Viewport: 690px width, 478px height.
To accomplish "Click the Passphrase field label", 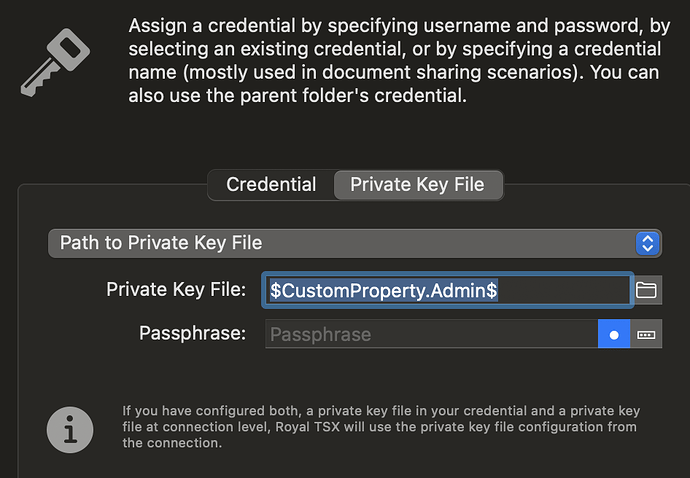I will pyautogui.click(x=192, y=333).
